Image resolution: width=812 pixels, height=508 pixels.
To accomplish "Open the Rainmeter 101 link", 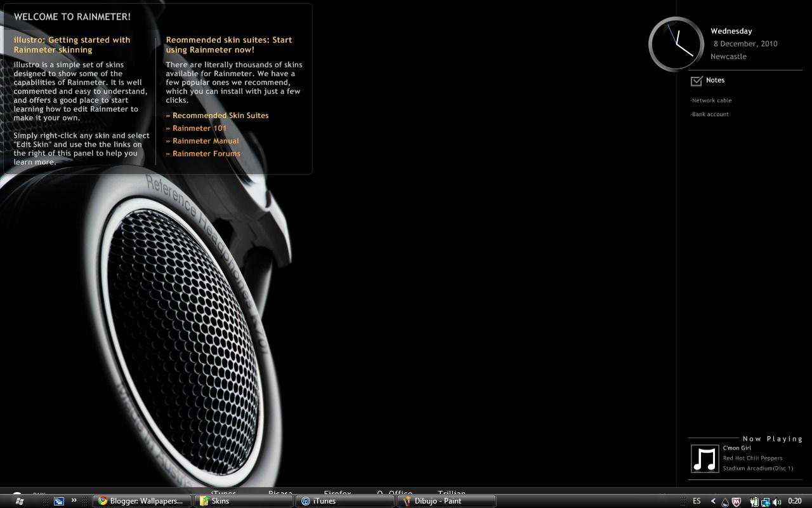I will pyautogui.click(x=199, y=128).
